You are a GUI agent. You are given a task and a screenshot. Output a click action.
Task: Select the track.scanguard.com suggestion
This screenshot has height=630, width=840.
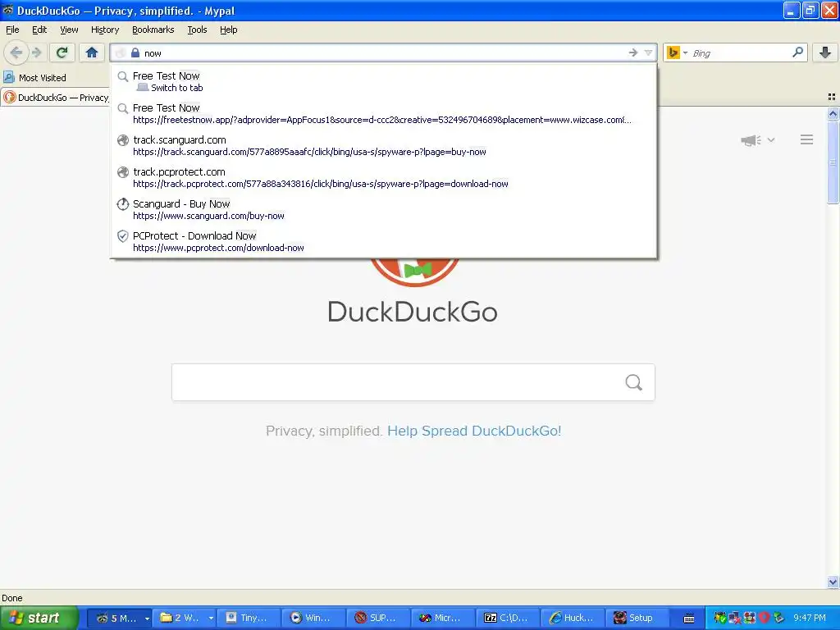tap(383, 145)
